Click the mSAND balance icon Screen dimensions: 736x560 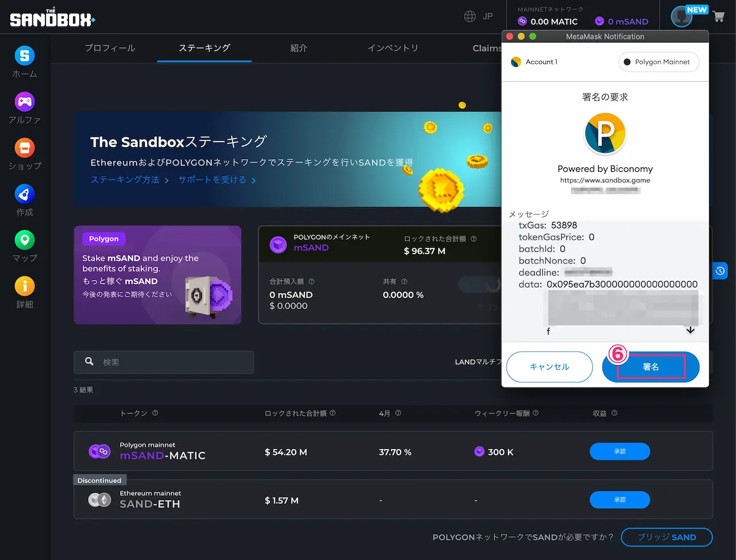point(600,21)
